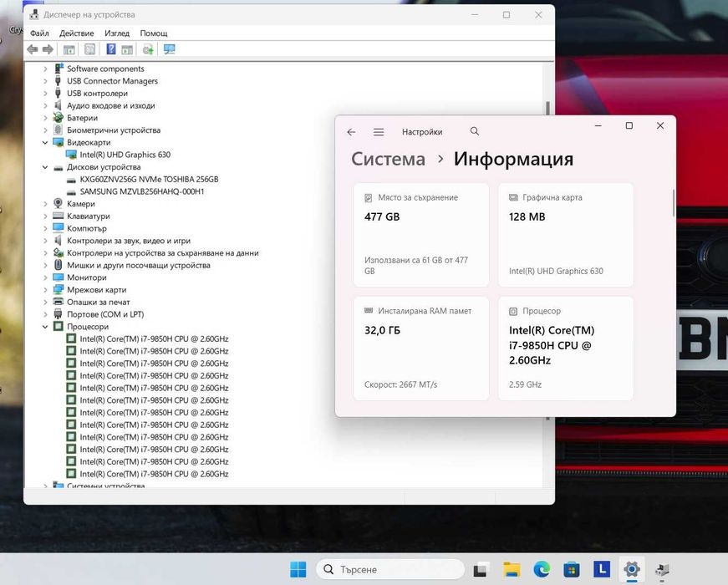Open the Процесор info card
Viewport: 728px width, 585px height.
click(x=566, y=348)
